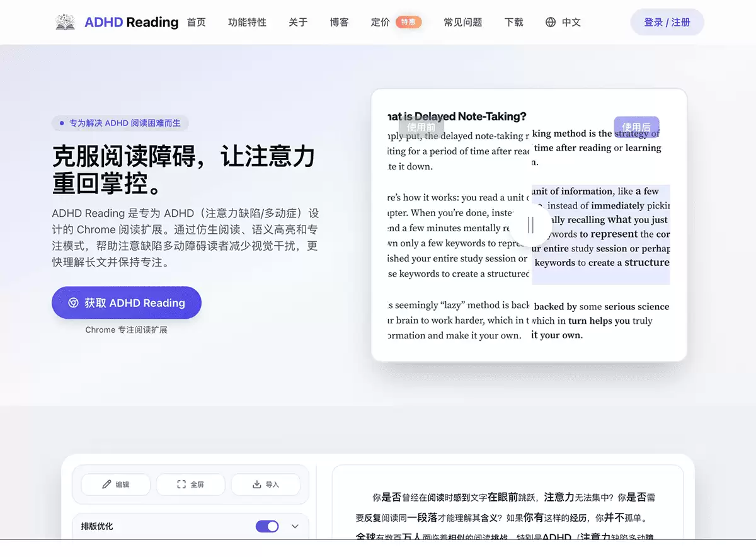Click the Chrome icon in the get button
This screenshot has width=756, height=557.
73,302
